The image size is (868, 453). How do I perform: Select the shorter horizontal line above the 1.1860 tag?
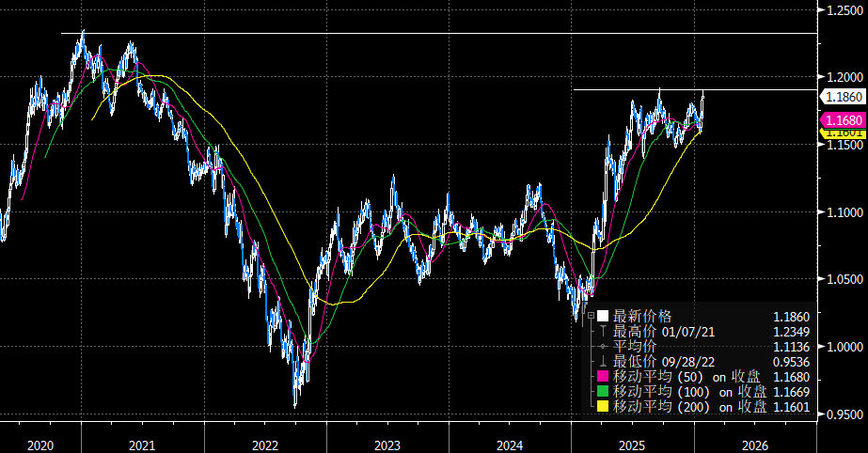[695, 89]
